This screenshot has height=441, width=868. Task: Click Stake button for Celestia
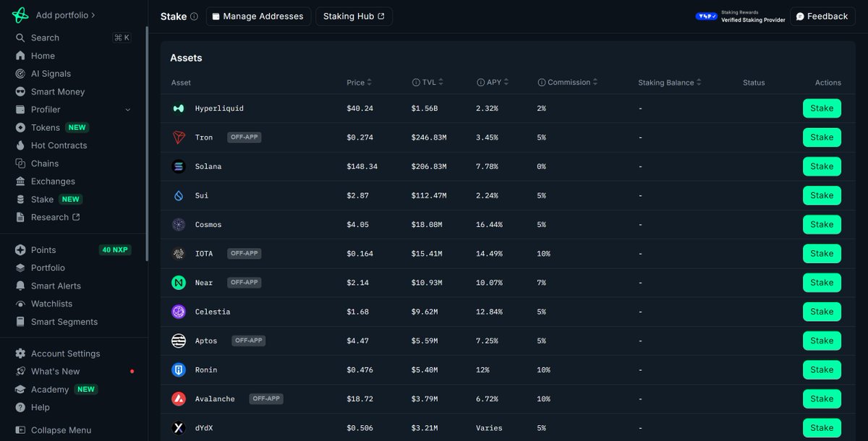[822, 312]
